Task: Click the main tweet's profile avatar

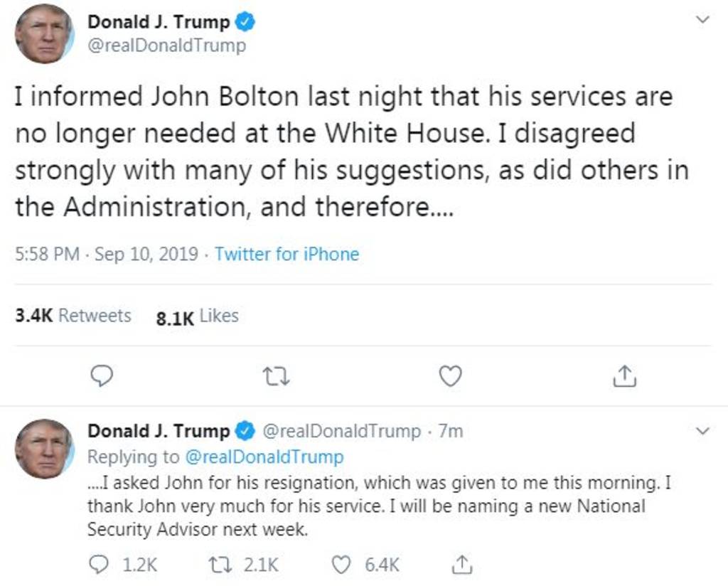Action: 44,33
